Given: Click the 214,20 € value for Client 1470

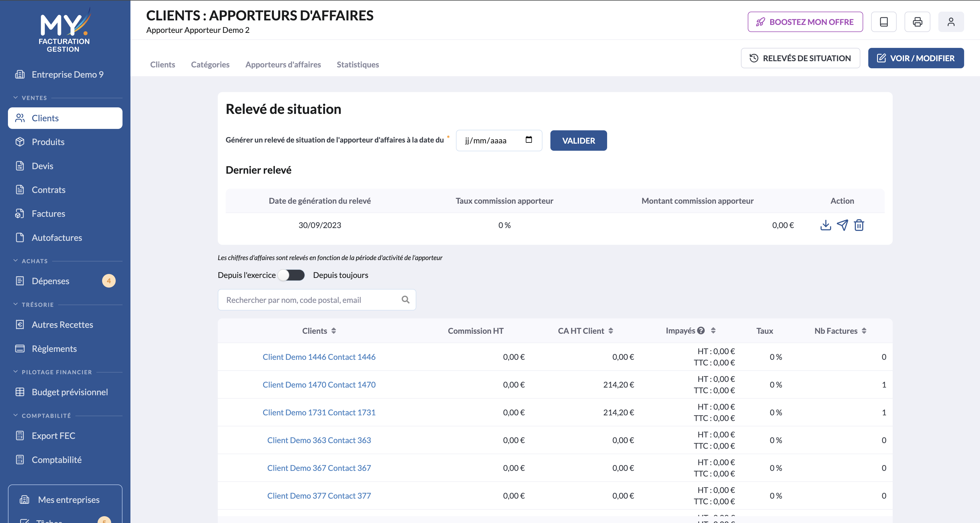Looking at the screenshot, I should (618, 385).
